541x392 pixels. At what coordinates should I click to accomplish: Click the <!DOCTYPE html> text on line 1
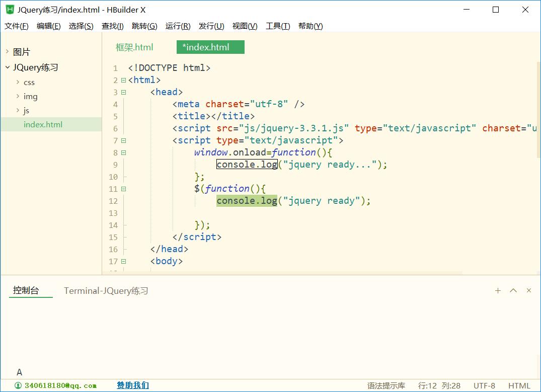[169, 68]
